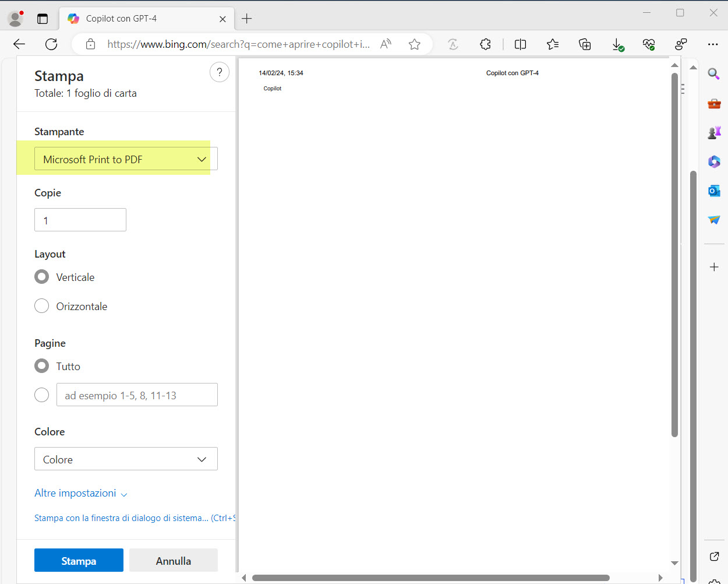Screen dimensions: 728x584
Task: Open the print dialog help question mark
Action: pyautogui.click(x=220, y=72)
